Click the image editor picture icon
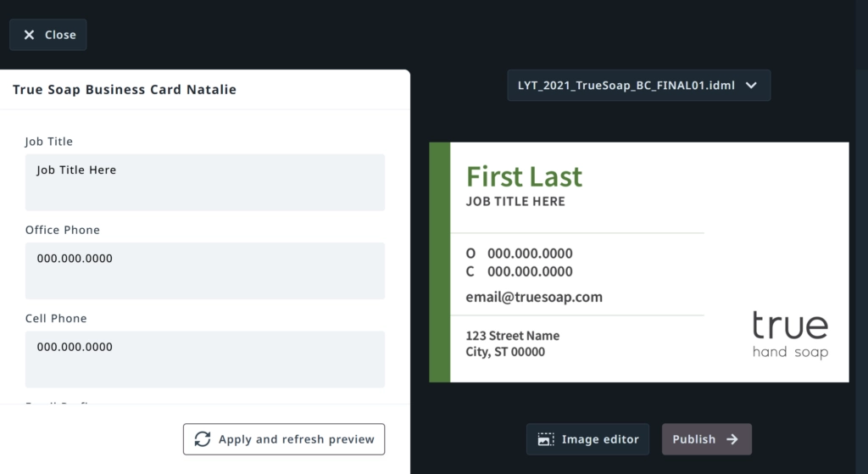868x474 pixels. (546, 439)
